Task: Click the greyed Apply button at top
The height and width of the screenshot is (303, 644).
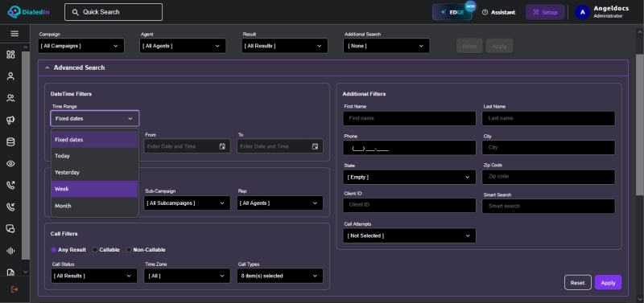Action: [x=499, y=46]
